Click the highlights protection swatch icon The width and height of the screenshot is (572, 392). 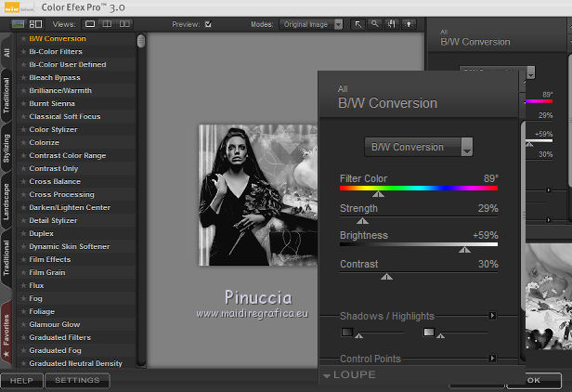tap(428, 332)
